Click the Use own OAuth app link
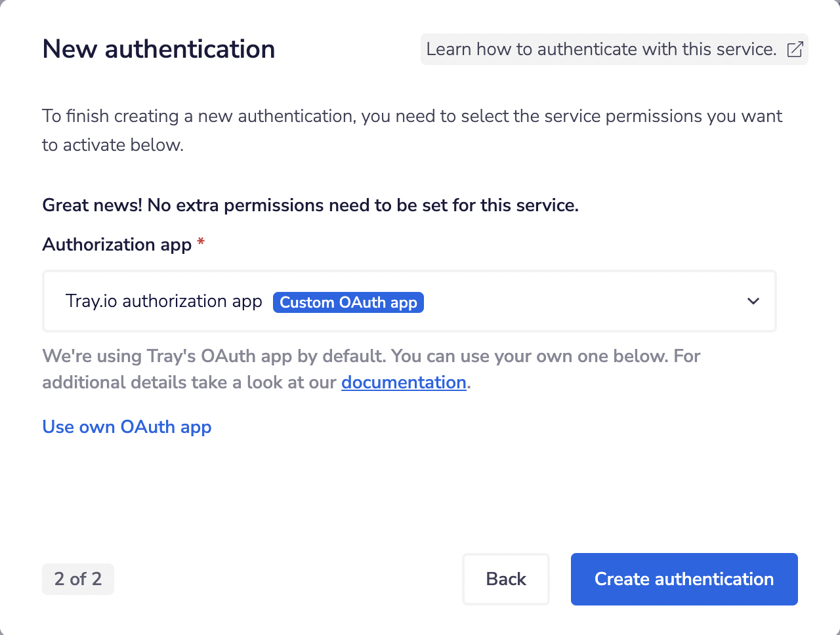This screenshot has height=635, width=840. coord(126,426)
